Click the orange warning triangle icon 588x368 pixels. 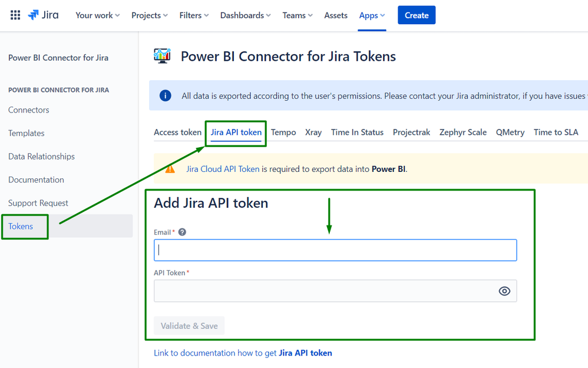pos(170,169)
